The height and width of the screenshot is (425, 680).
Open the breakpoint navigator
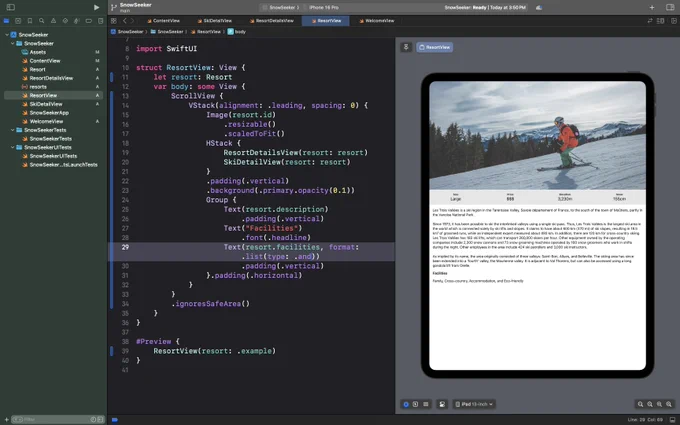tap(88, 20)
